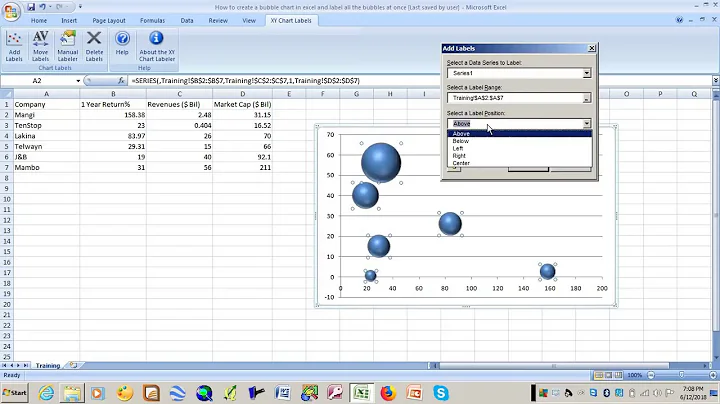Switch to Page Break Preview in status bar
The width and height of the screenshot is (720, 404).
tap(619, 375)
